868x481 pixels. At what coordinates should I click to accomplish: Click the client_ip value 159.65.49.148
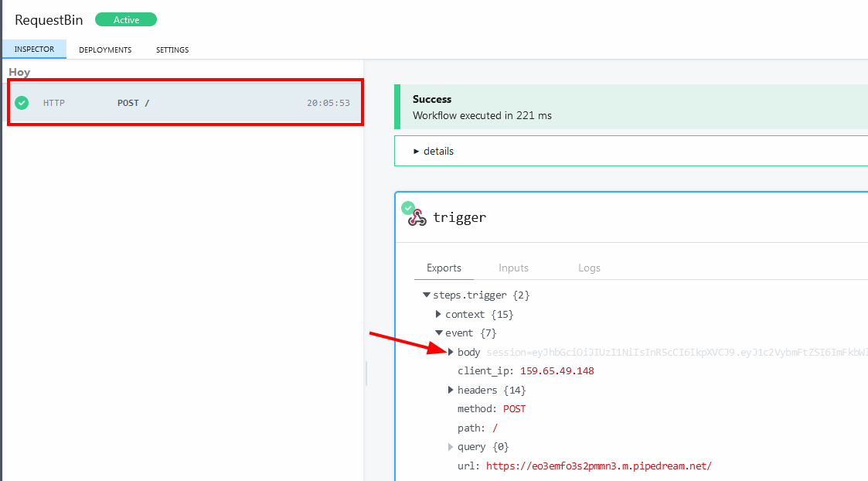click(x=557, y=371)
